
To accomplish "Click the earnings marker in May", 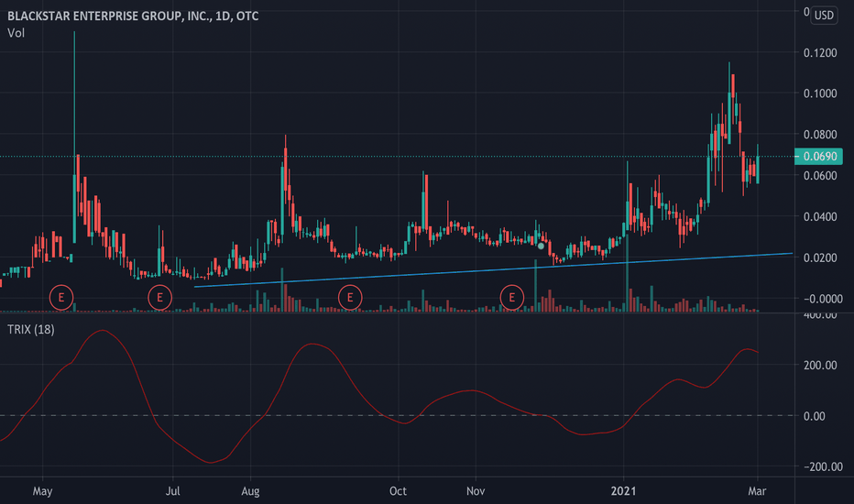I will [61, 298].
